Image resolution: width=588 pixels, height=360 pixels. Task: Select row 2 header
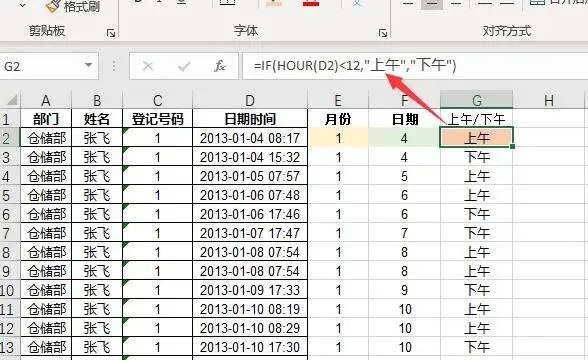(9, 138)
